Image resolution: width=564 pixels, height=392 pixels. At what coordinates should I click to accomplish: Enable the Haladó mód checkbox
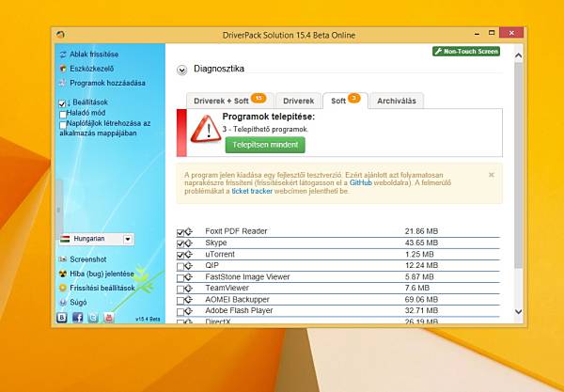(x=63, y=115)
